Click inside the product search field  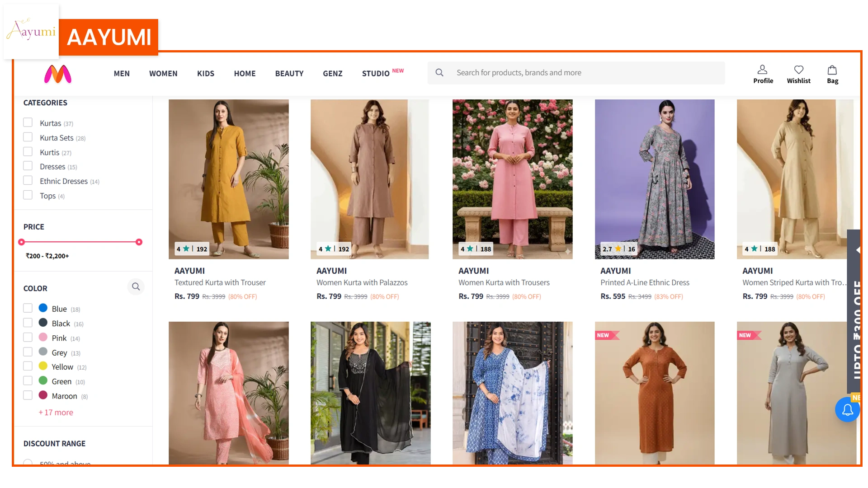tap(542, 72)
